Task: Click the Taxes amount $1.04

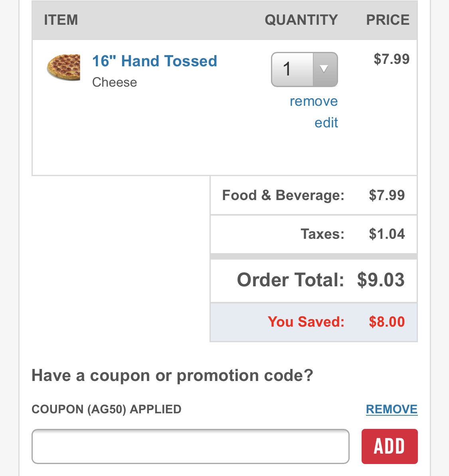Action: tap(387, 234)
